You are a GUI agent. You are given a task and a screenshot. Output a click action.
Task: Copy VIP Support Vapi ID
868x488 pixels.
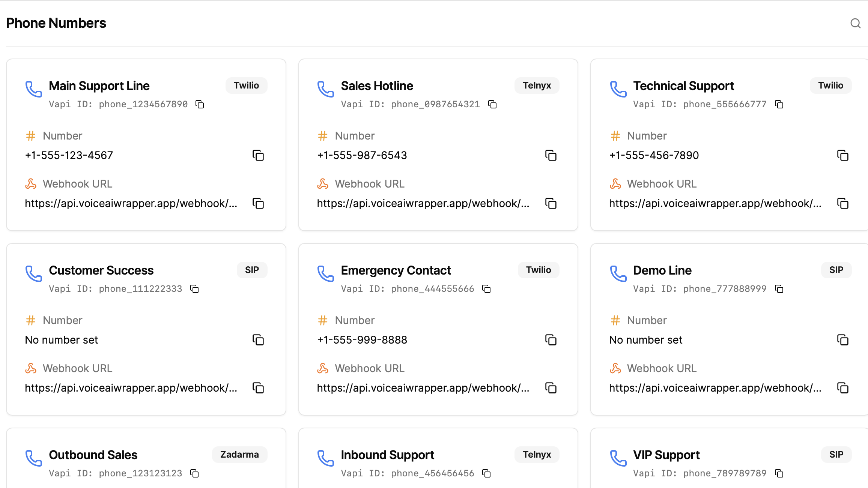779,473
